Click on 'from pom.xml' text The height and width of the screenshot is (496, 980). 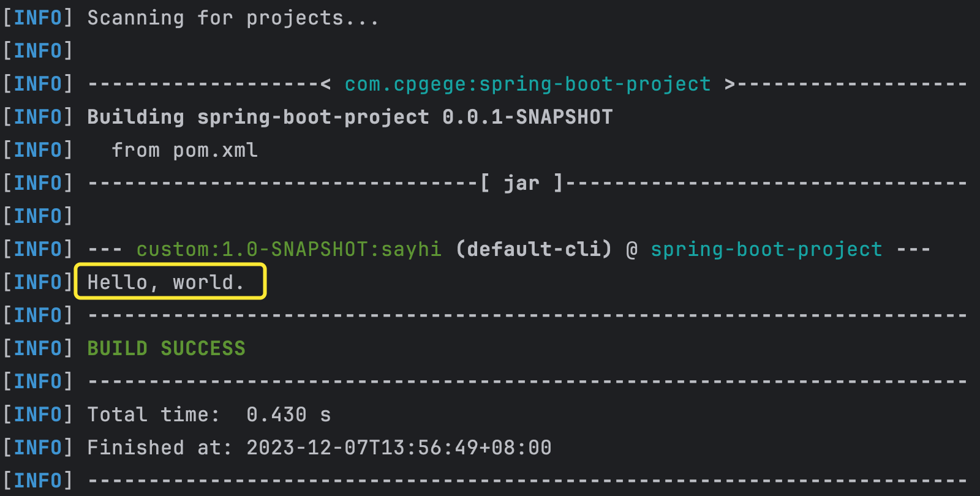(184, 151)
